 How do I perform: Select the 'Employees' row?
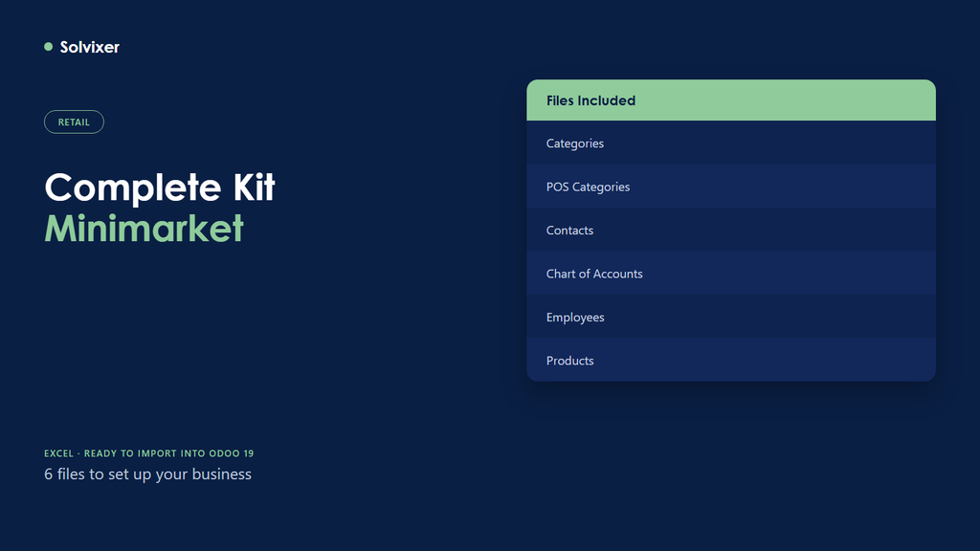tap(731, 316)
